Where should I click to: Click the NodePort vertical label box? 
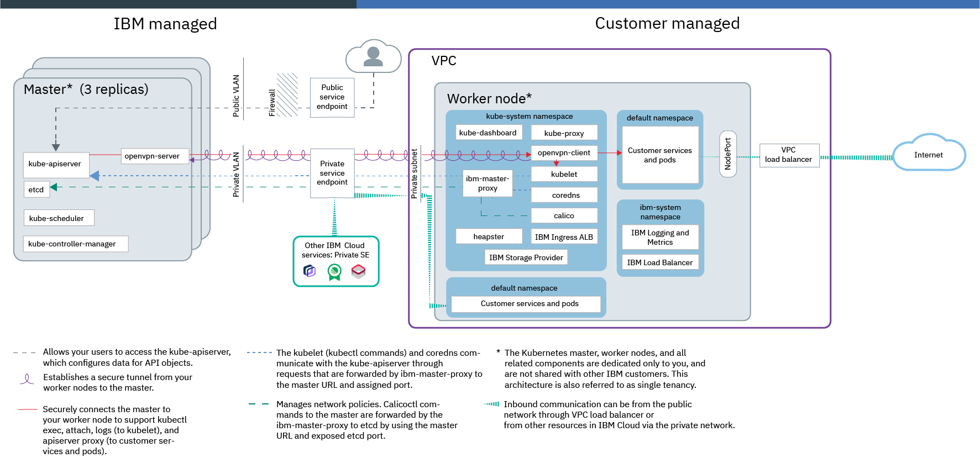(728, 154)
